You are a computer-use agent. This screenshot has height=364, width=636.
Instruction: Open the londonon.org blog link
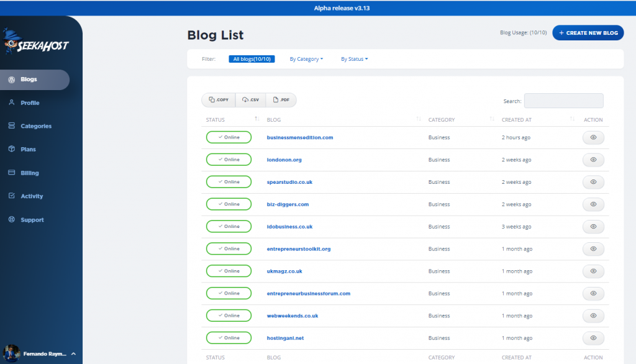[x=284, y=160]
